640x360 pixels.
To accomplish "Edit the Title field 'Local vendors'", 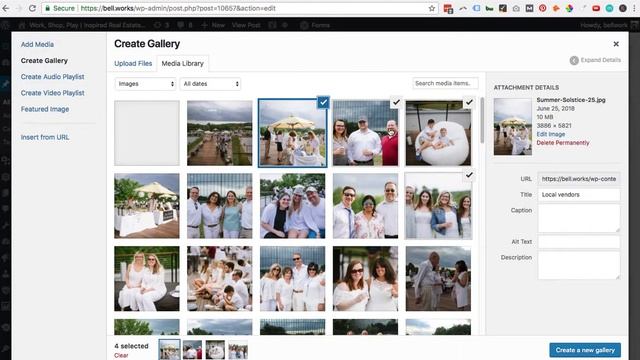I will 579,195.
